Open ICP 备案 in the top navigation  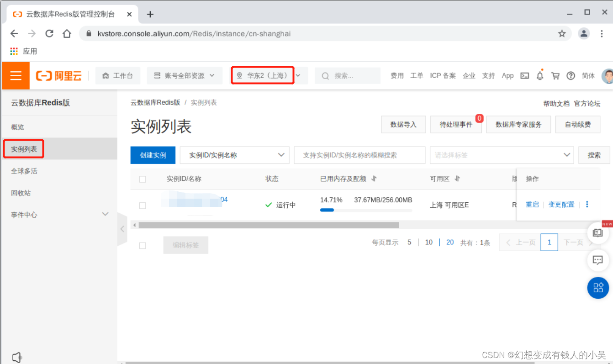443,76
